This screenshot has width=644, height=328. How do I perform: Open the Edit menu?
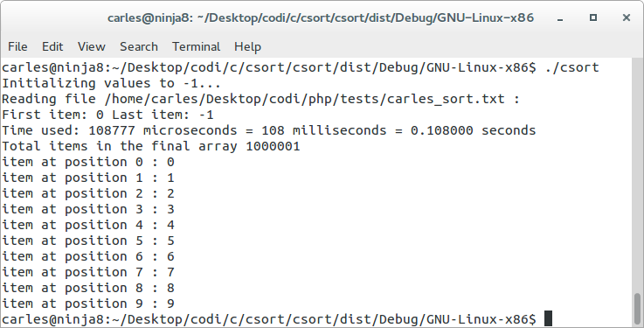[52, 47]
